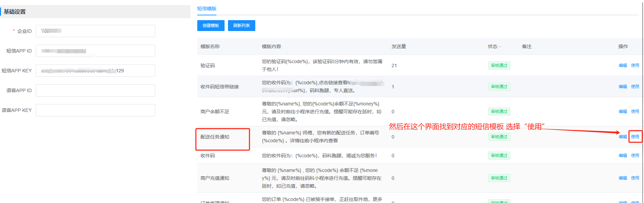Screen dimensions: 644x203
Task: Open the 状态 column filter dropdown
Action: point(500,47)
